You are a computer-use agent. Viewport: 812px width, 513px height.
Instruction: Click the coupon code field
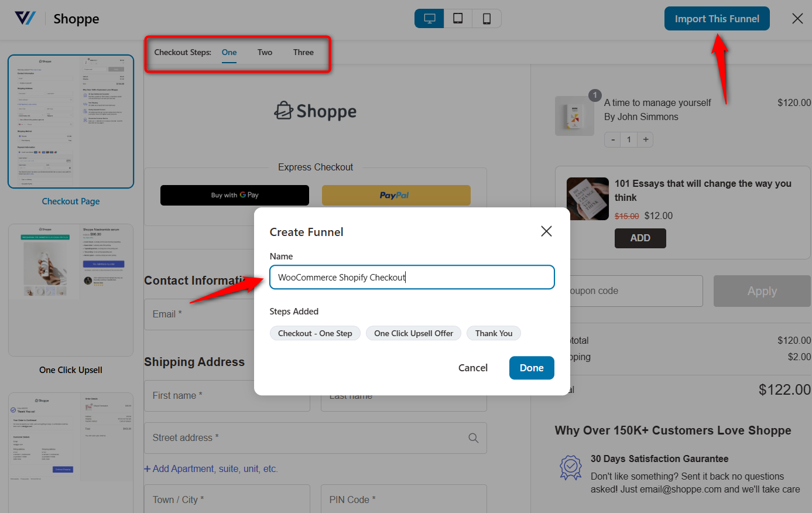click(x=636, y=291)
